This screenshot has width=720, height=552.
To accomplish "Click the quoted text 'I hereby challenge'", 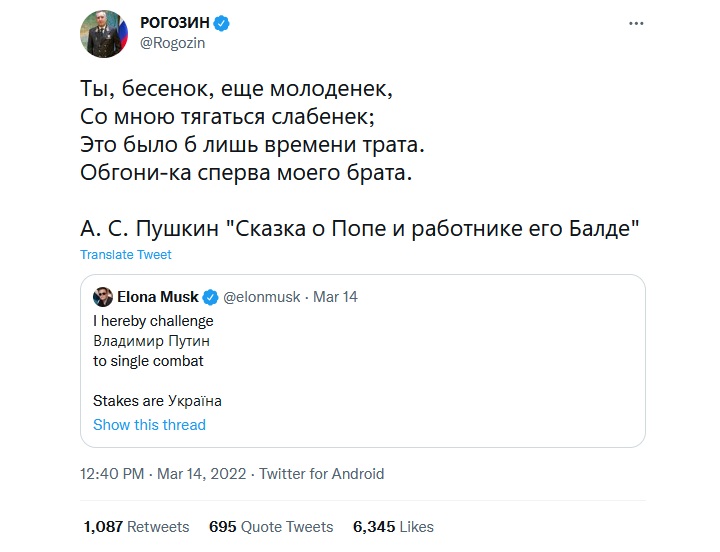I will [x=153, y=321].
